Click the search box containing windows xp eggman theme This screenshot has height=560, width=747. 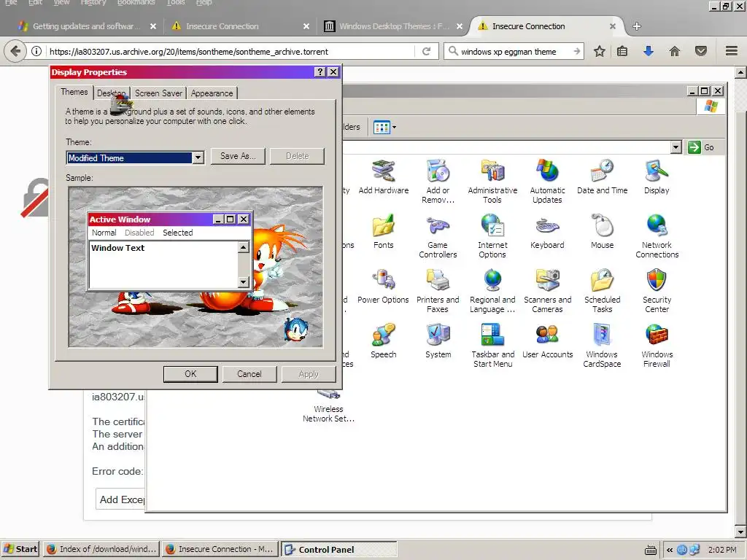[x=514, y=52]
